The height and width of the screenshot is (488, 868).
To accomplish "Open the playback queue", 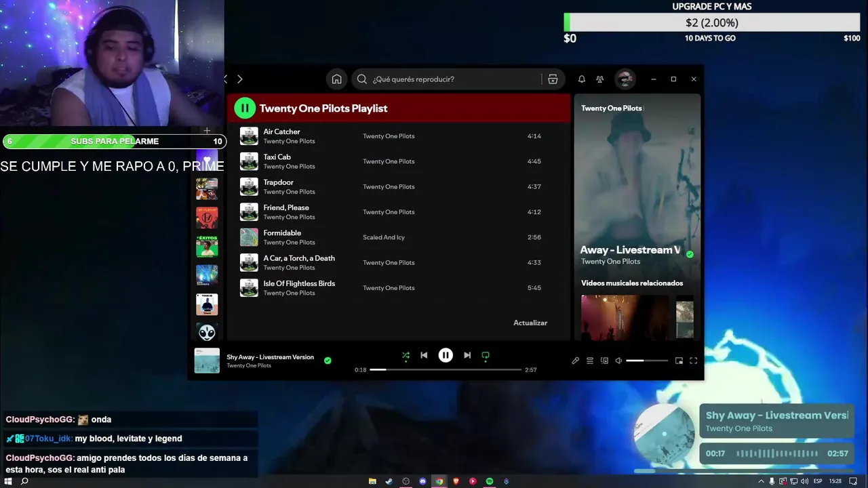I will click(x=590, y=361).
